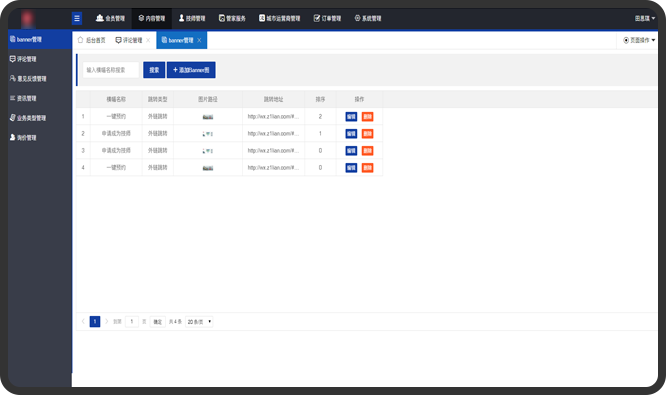Click the 搜索 button
Screen dimensions: 666x395
click(154, 70)
